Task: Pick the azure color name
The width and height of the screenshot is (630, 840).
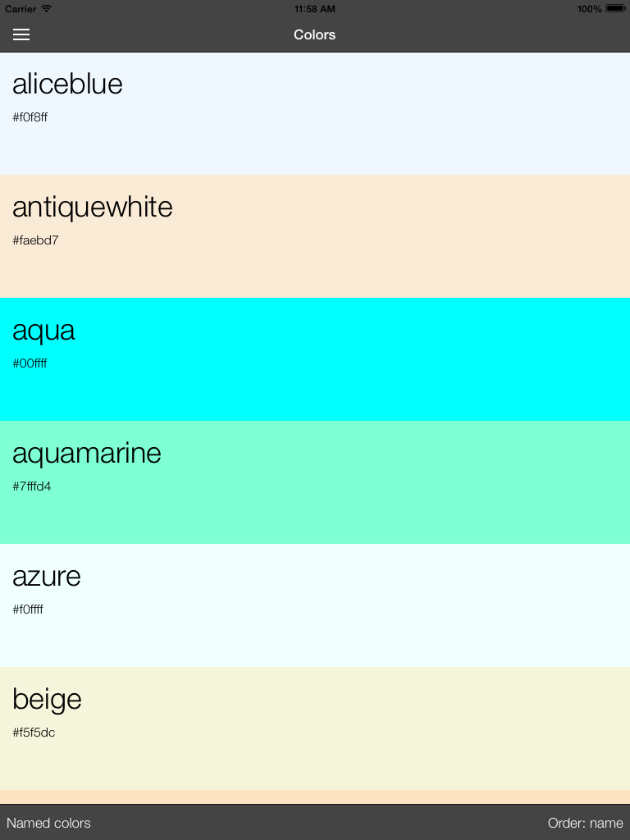Action: click(47, 576)
